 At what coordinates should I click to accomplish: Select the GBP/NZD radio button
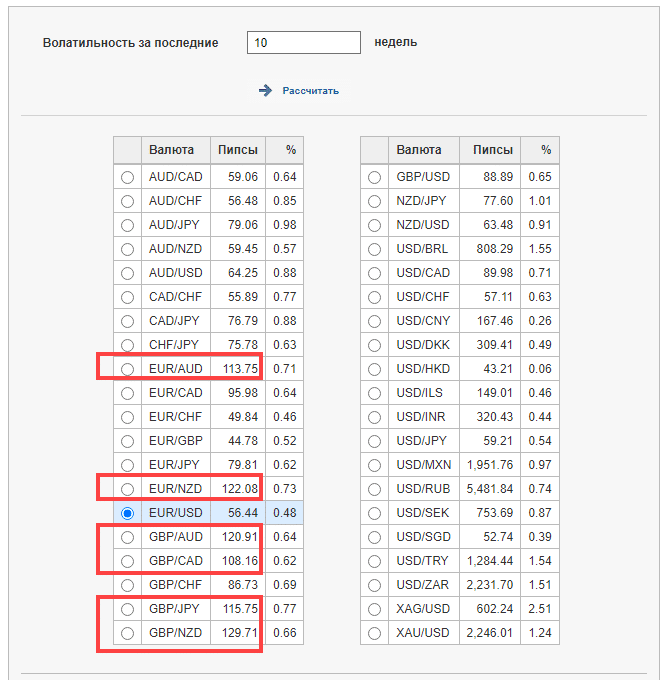tap(127, 633)
